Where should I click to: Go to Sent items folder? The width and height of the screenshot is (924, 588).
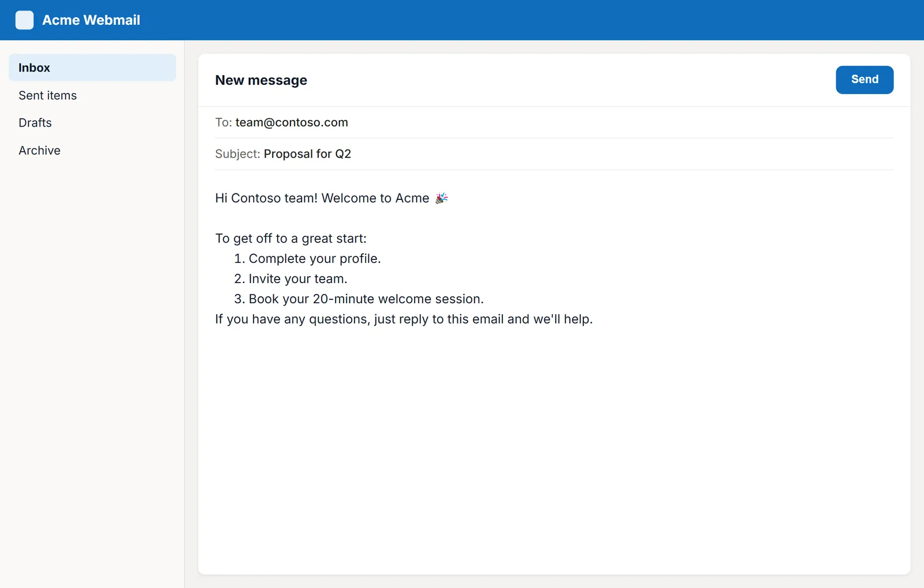(x=92, y=95)
